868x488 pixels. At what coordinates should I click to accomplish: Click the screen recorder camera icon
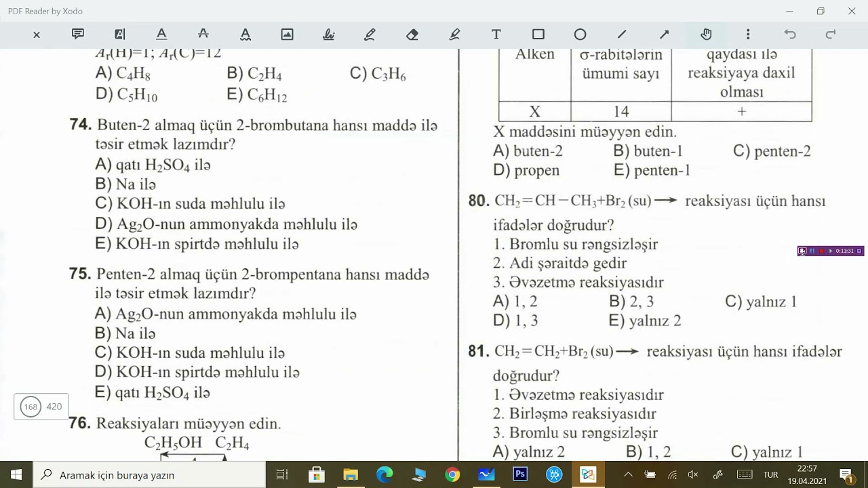tap(802, 251)
